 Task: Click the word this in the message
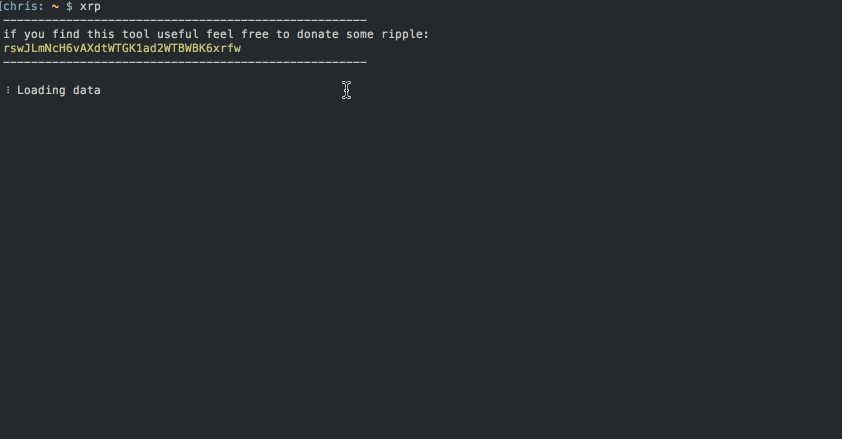click(101, 34)
